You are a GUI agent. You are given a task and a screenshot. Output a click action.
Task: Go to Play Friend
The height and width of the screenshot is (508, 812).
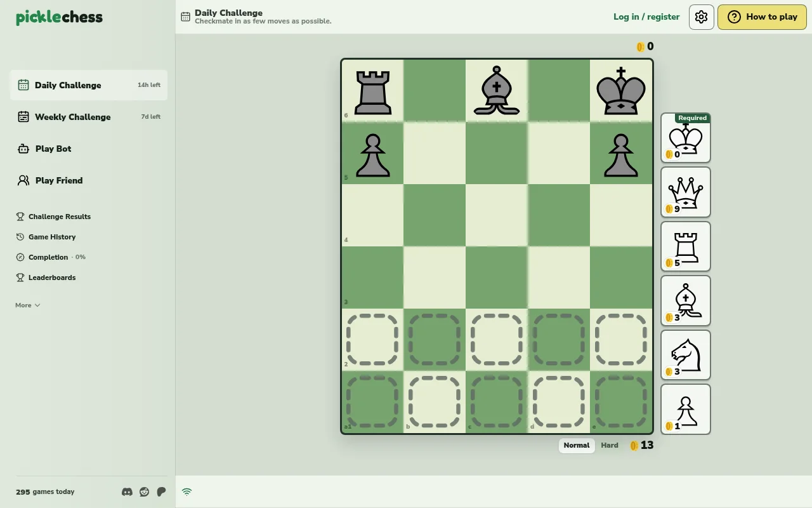(x=89, y=180)
